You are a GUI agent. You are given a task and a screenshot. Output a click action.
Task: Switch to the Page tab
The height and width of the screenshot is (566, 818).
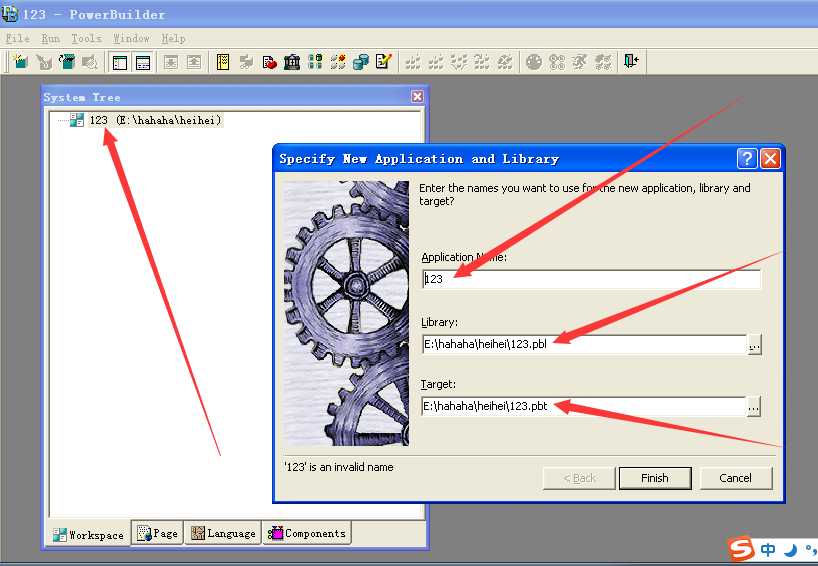click(x=157, y=533)
